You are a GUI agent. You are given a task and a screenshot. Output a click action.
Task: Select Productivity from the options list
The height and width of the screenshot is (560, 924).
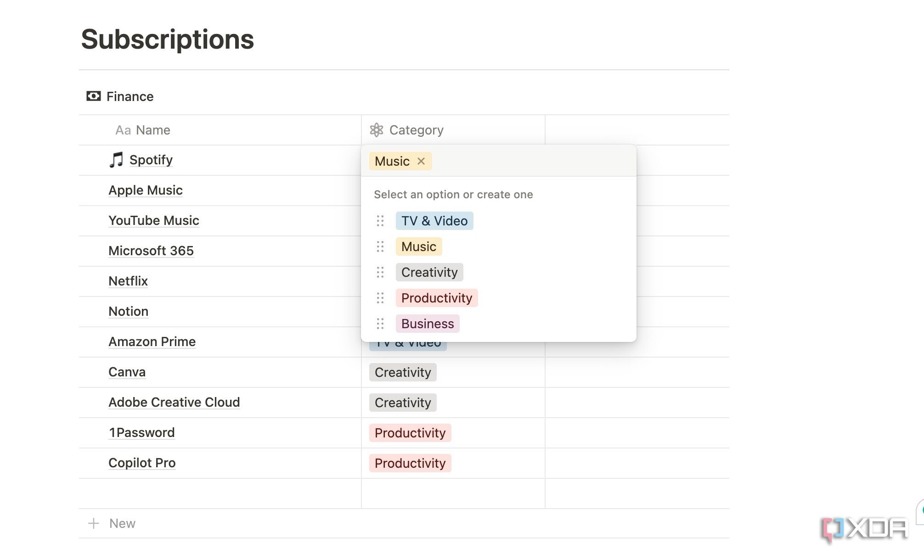[437, 298]
